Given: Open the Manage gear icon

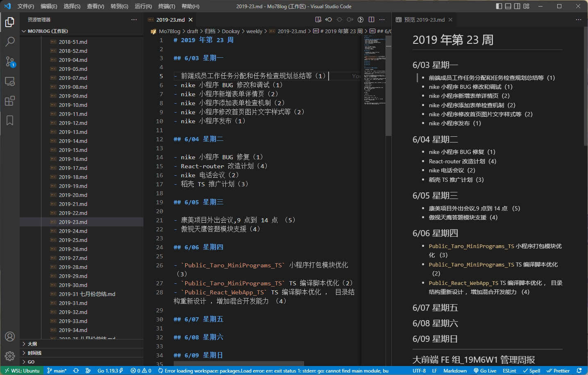Looking at the screenshot, I should (x=10, y=356).
